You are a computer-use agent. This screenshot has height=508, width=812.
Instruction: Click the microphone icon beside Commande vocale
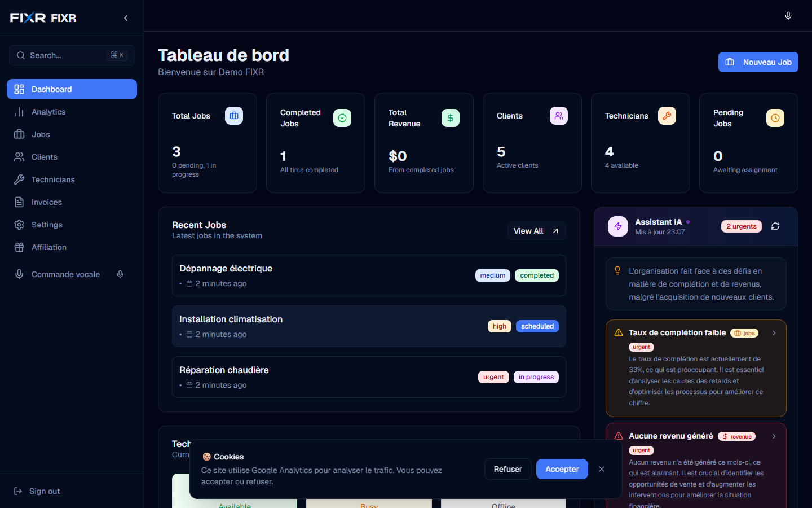[x=120, y=274]
